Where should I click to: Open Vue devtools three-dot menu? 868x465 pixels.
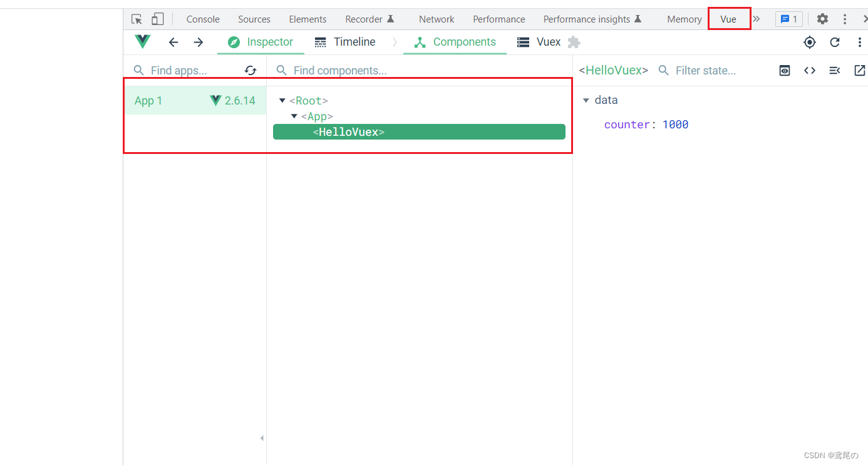(x=859, y=42)
